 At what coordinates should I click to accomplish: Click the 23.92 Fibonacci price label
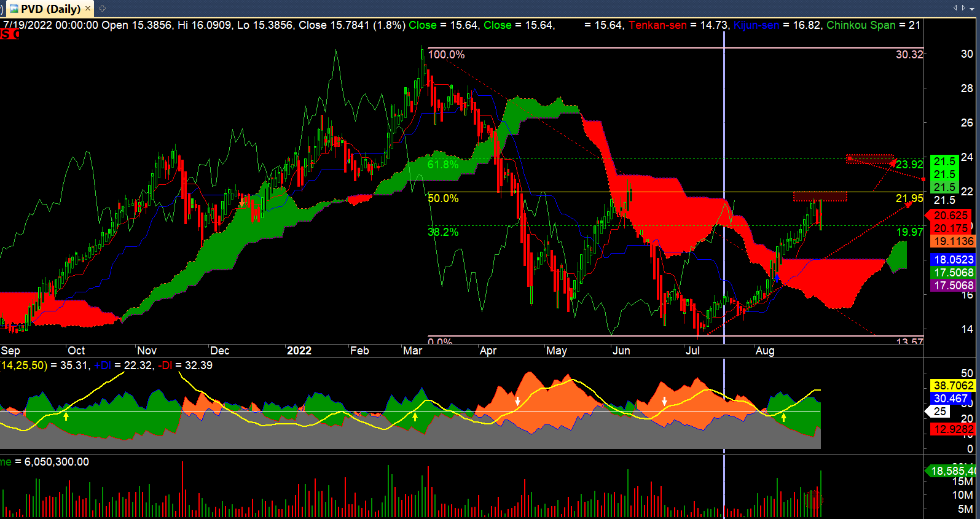(909, 165)
